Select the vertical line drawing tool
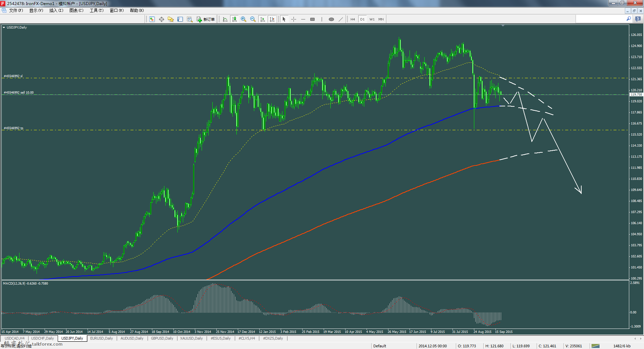The width and height of the screenshot is (644, 349). tap(322, 19)
